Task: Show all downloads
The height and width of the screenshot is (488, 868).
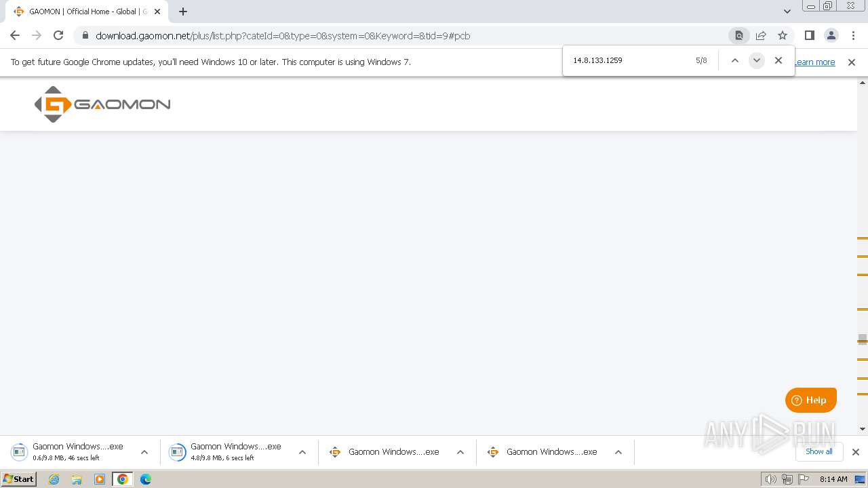Action: coord(819,451)
